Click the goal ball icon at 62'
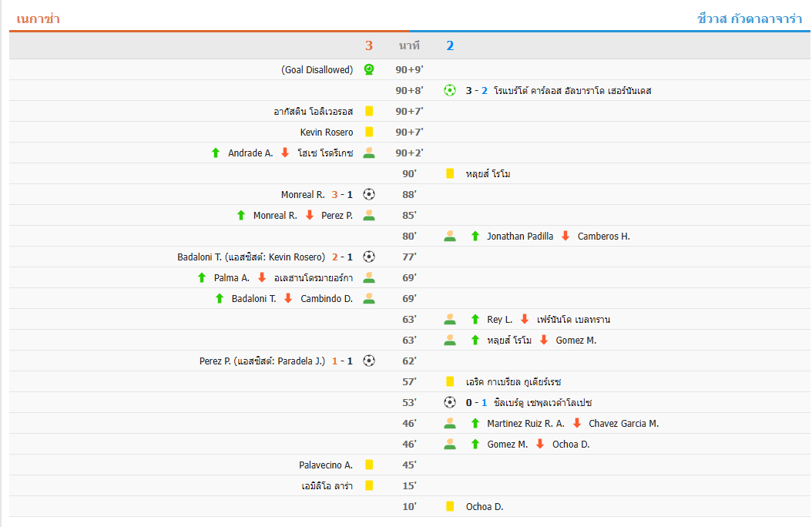 click(369, 361)
